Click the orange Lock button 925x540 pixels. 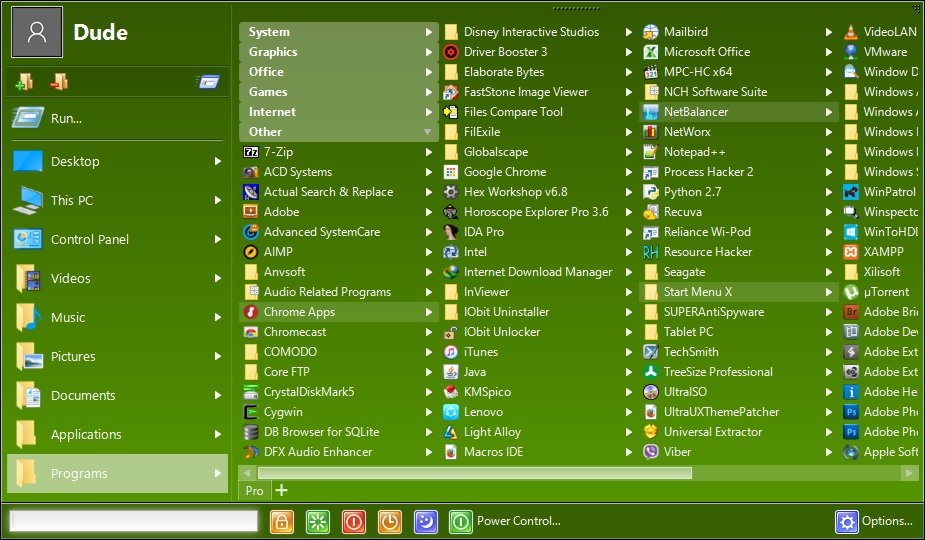pos(282,522)
